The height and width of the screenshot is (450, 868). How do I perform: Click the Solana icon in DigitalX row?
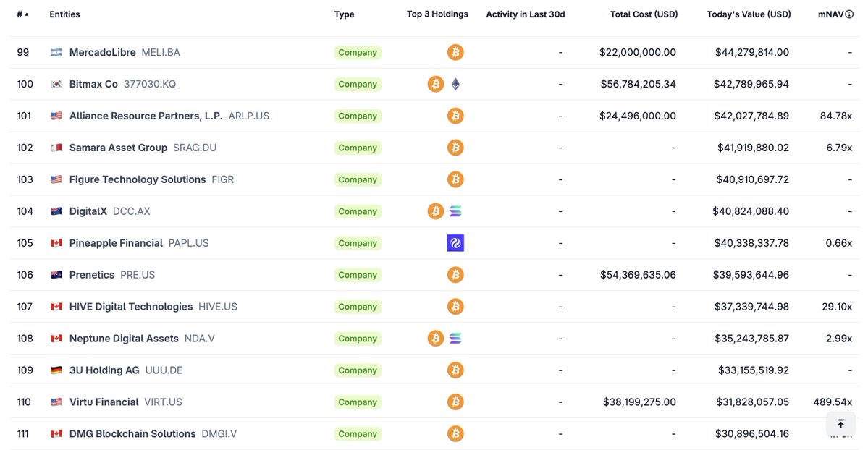pyautogui.click(x=455, y=211)
